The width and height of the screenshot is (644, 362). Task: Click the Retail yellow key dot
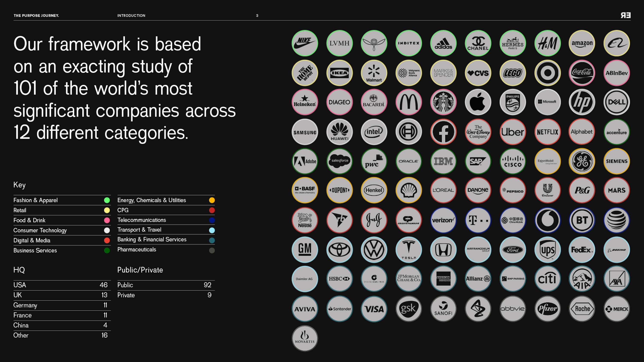tap(107, 210)
